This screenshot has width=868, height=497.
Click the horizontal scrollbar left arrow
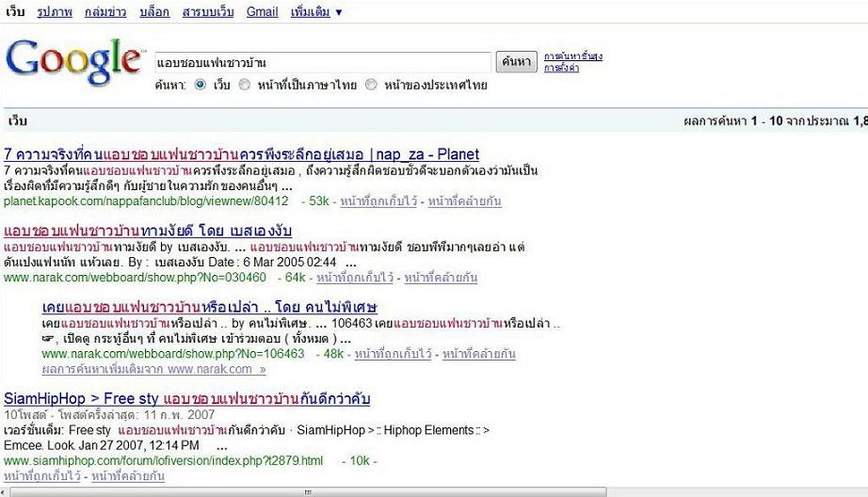click(5, 492)
